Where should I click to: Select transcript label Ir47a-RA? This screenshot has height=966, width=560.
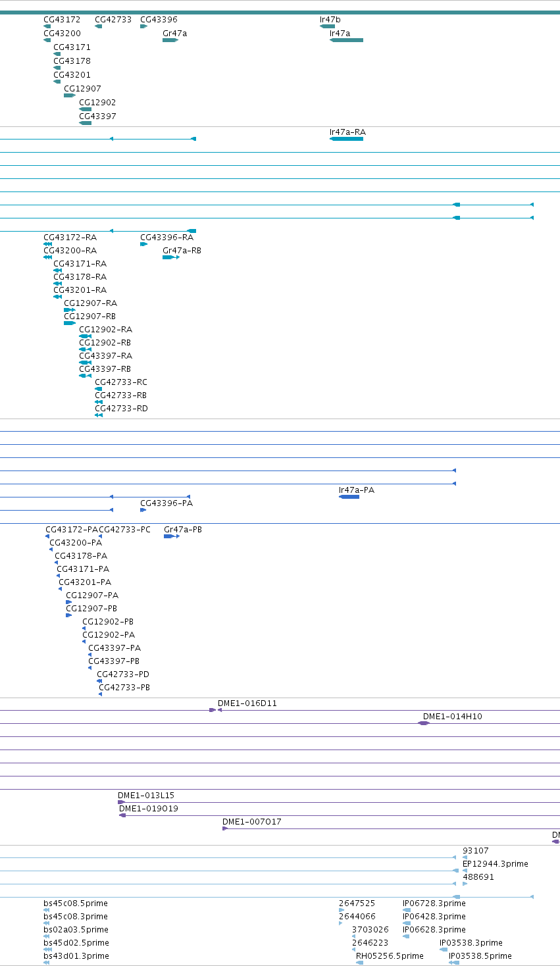point(347,132)
